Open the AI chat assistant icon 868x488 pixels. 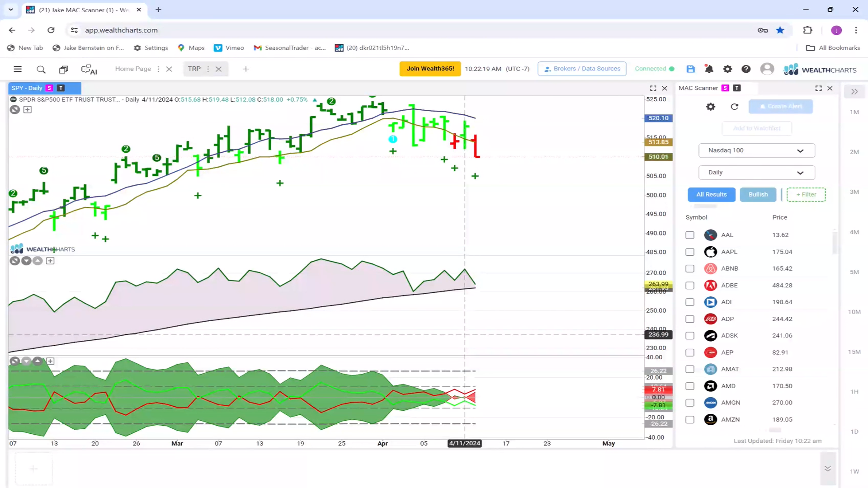tap(89, 70)
